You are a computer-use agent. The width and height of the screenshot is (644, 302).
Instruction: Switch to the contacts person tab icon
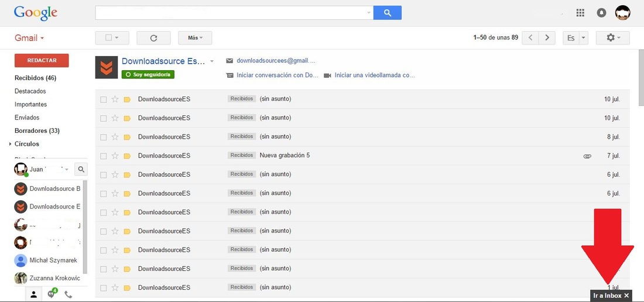tap(34, 294)
